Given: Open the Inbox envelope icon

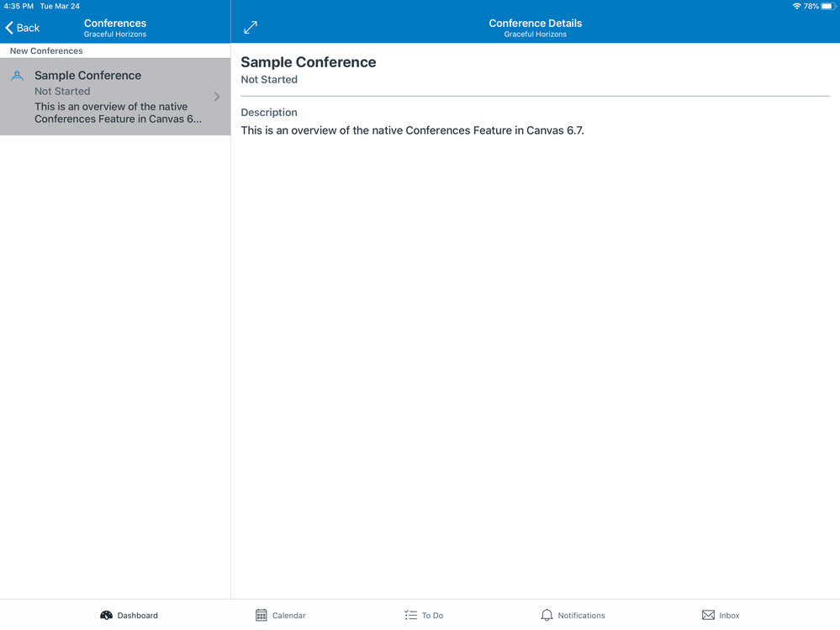Looking at the screenshot, I should (x=706, y=615).
